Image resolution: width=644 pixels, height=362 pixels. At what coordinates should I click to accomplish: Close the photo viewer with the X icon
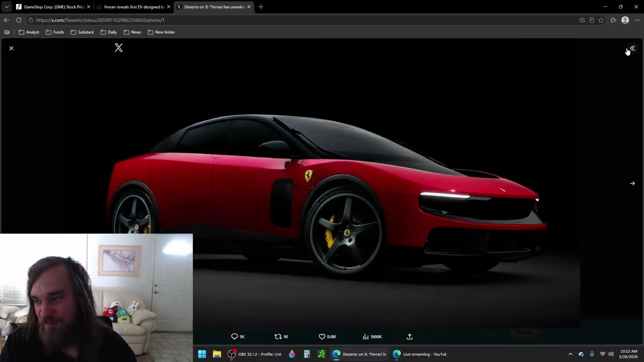[x=11, y=48]
